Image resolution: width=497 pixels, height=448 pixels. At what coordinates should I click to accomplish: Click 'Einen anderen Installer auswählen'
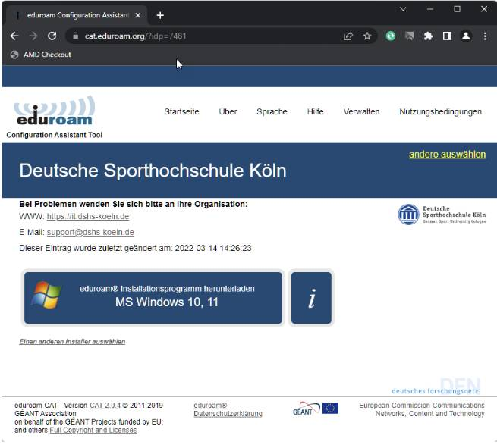pyautogui.click(x=72, y=342)
